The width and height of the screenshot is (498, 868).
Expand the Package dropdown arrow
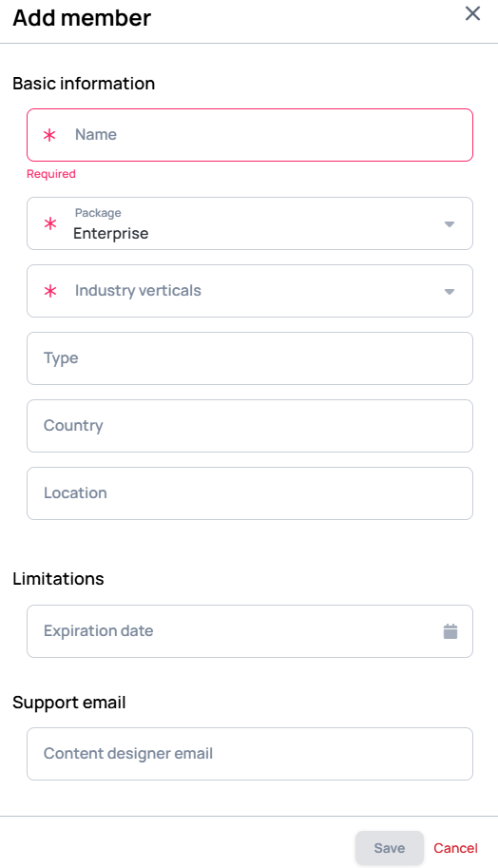(x=450, y=224)
